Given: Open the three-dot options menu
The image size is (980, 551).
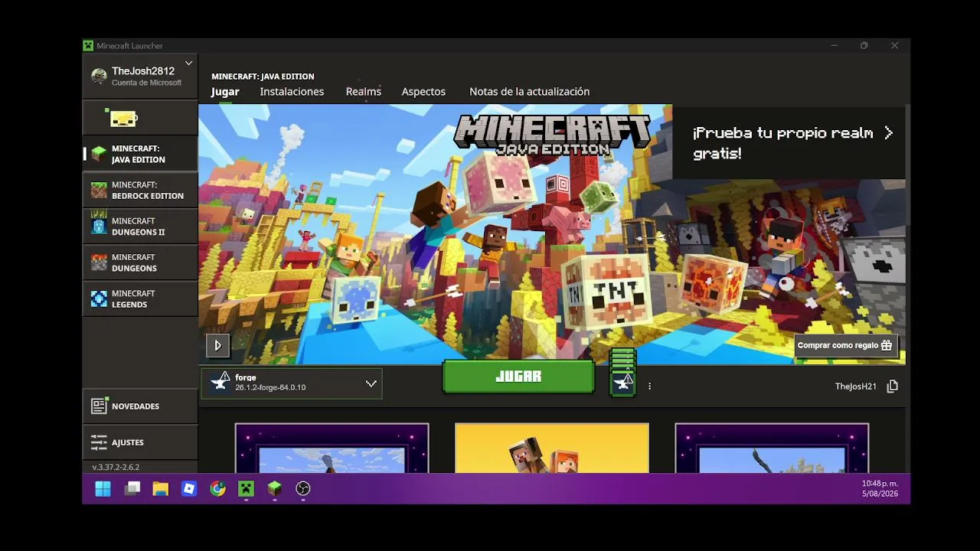Looking at the screenshot, I should tap(649, 386).
